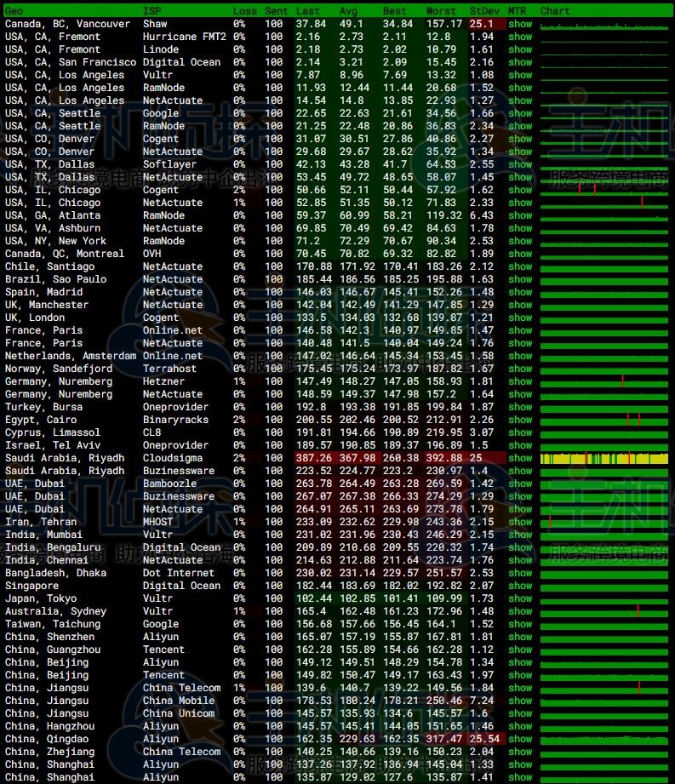Image resolution: width=675 pixels, height=784 pixels.
Task: Open show link for Los Angeles Vultr
Action: tap(520, 75)
